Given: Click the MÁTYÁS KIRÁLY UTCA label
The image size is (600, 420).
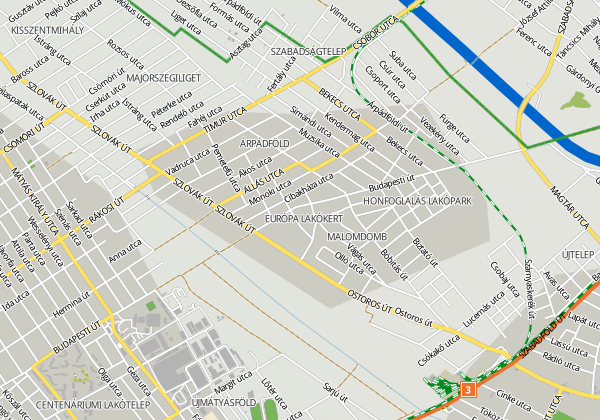Looking at the screenshot, I should (35, 201).
